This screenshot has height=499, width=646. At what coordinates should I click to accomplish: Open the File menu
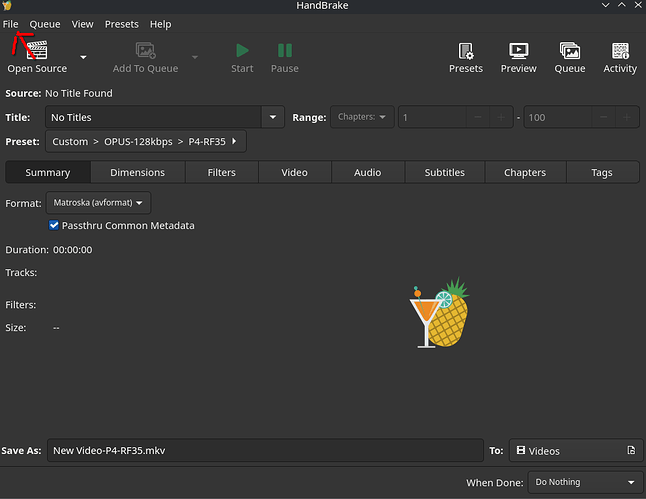point(10,24)
